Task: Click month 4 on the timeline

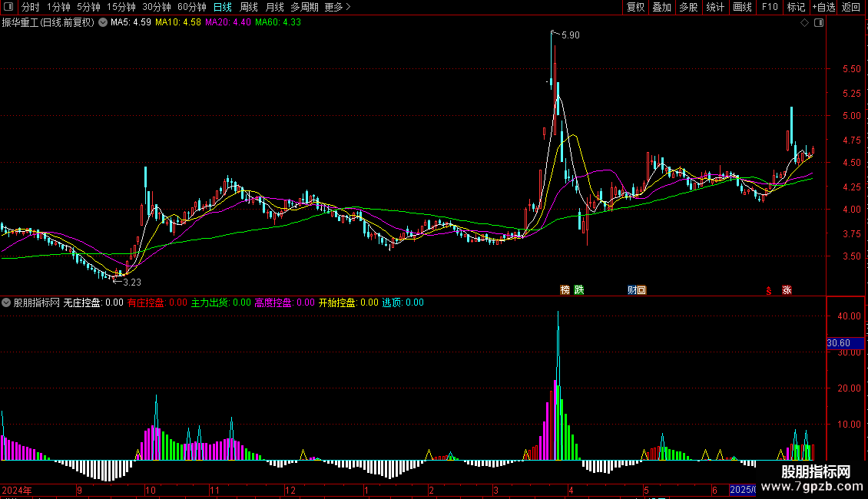Action: 571,490
